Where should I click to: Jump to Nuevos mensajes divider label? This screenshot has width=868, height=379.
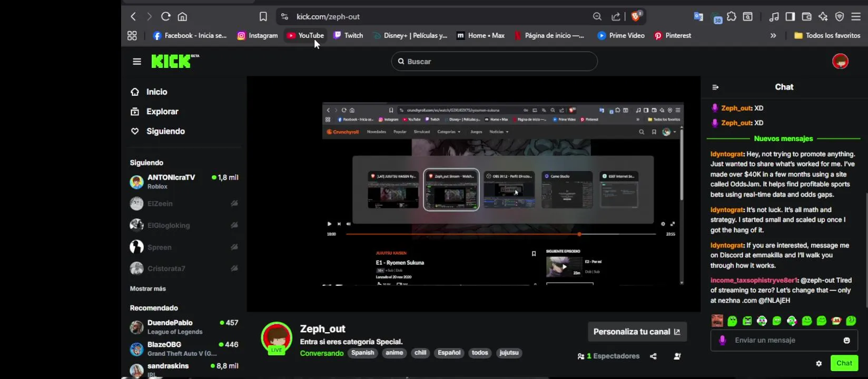[783, 138]
